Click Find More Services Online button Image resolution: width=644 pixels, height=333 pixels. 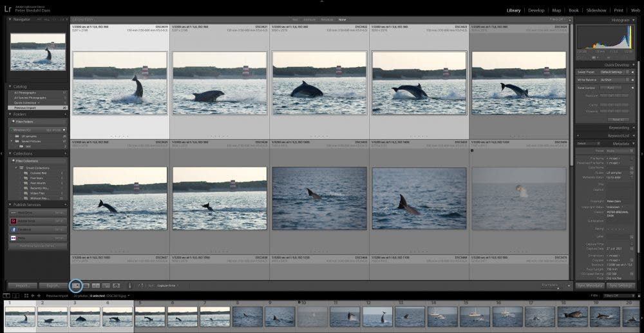(x=38, y=246)
